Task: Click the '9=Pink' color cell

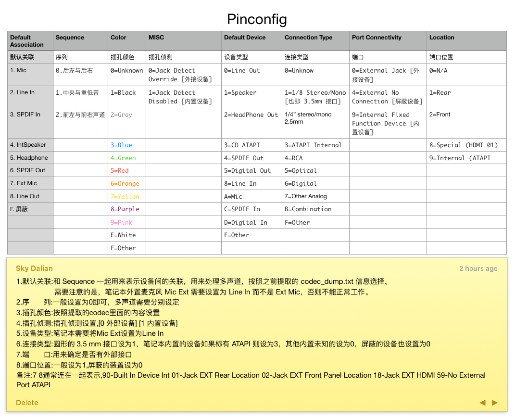Action: (x=127, y=222)
